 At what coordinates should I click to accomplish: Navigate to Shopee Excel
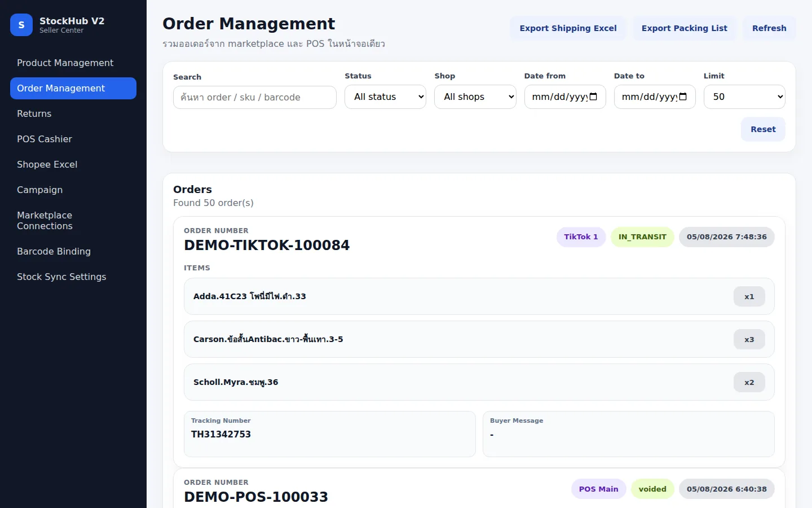point(73,164)
